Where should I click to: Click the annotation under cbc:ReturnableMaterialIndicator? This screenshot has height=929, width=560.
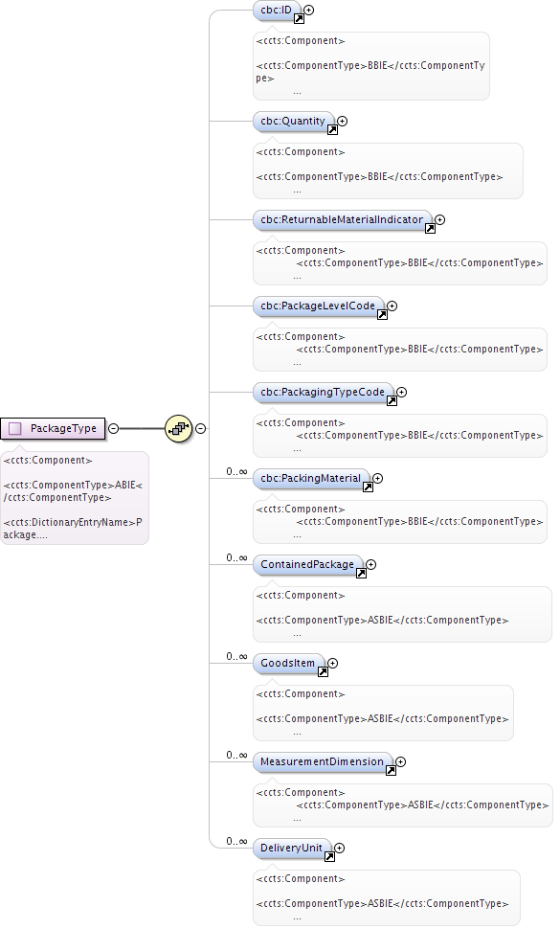pos(400,263)
